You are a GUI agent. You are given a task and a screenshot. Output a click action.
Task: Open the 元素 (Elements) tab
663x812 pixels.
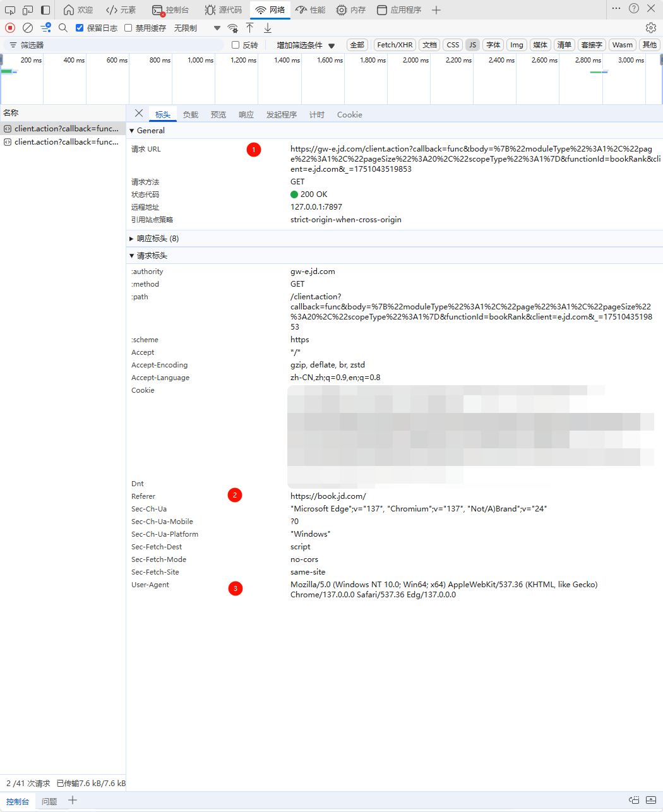click(121, 10)
